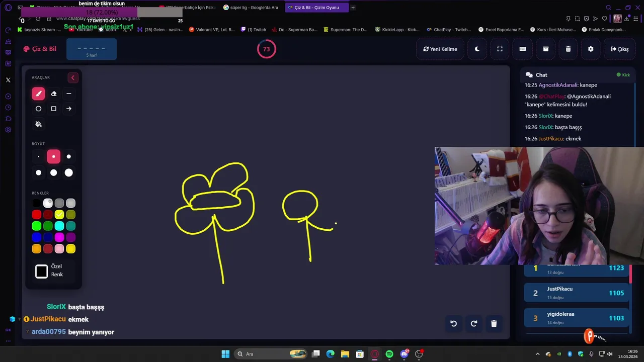The image size is (644, 362).
Task: Clear the canvas with the bottom trash icon
Action: coord(494,324)
